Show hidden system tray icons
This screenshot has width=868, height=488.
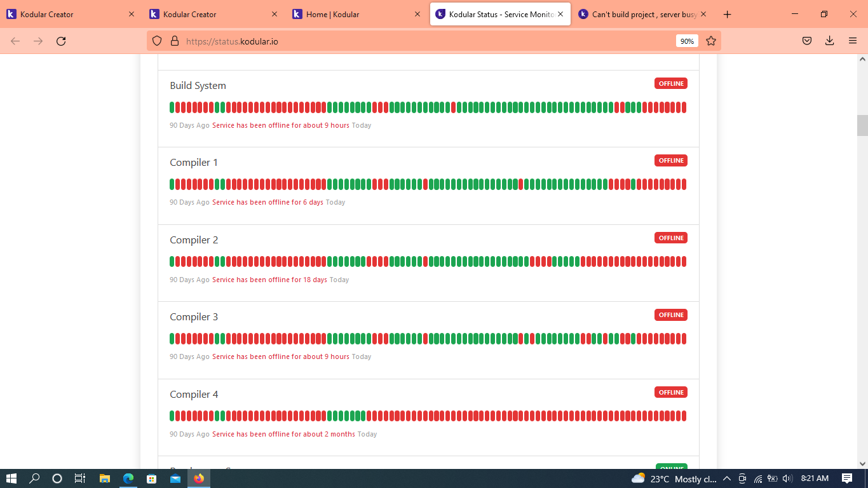tap(726, 478)
